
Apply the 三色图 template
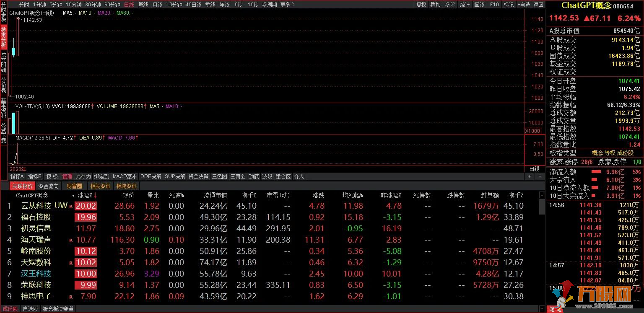(220, 176)
